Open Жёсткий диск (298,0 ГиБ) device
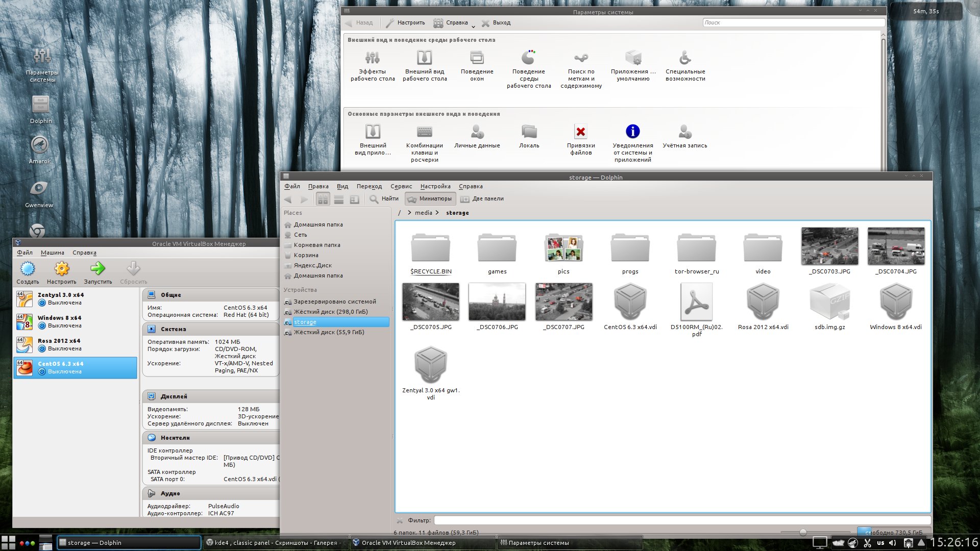 click(326, 312)
